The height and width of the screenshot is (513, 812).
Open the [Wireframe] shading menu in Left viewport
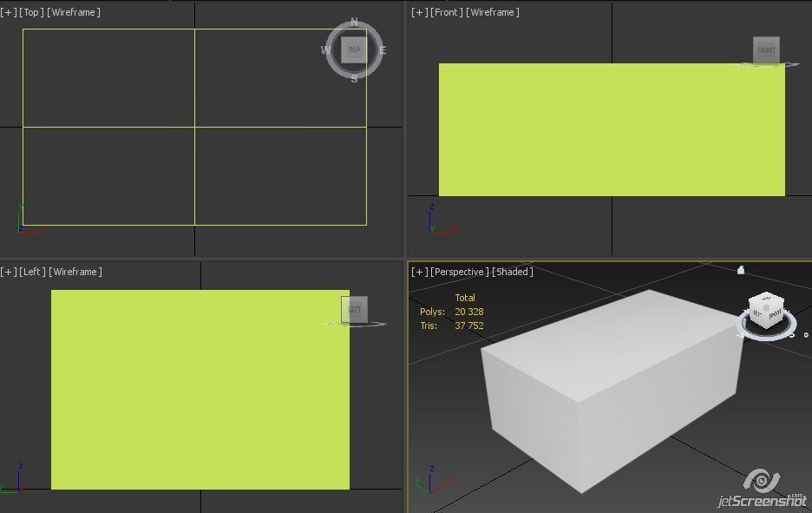[75, 272]
